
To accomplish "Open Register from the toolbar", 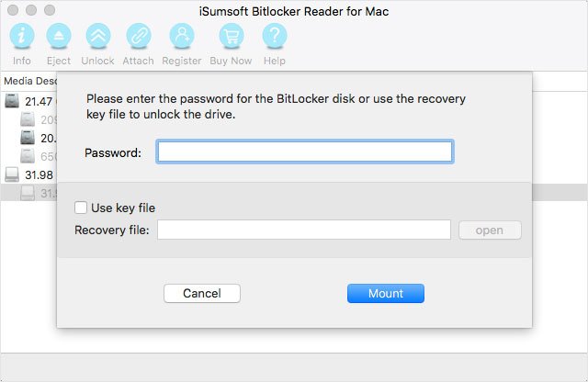I will pyautogui.click(x=181, y=38).
